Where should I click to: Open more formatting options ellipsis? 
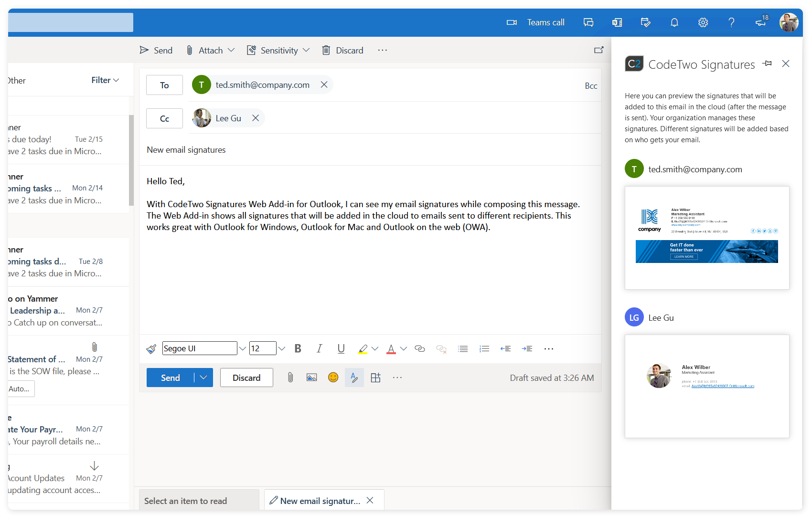[549, 349]
